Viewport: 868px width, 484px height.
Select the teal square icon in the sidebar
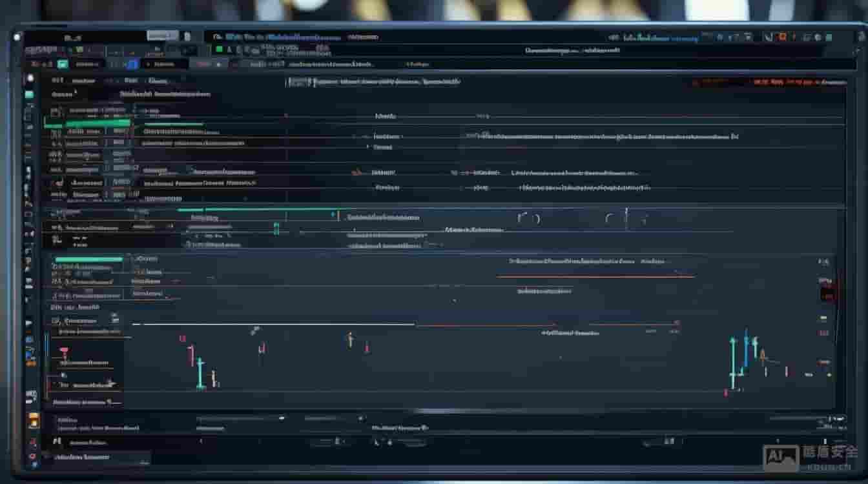click(x=29, y=95)
